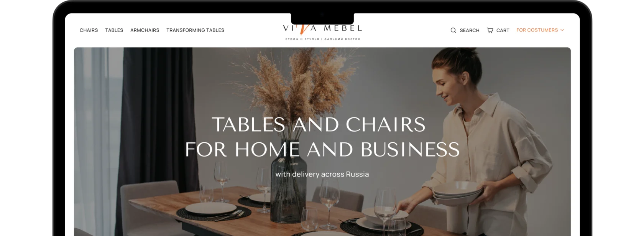
Task: Open the shopping cart icon
Action: [x=490, y=30]
